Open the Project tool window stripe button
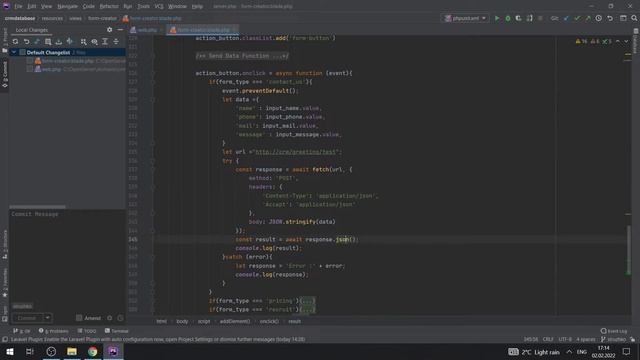 click(x=5, y=41)
